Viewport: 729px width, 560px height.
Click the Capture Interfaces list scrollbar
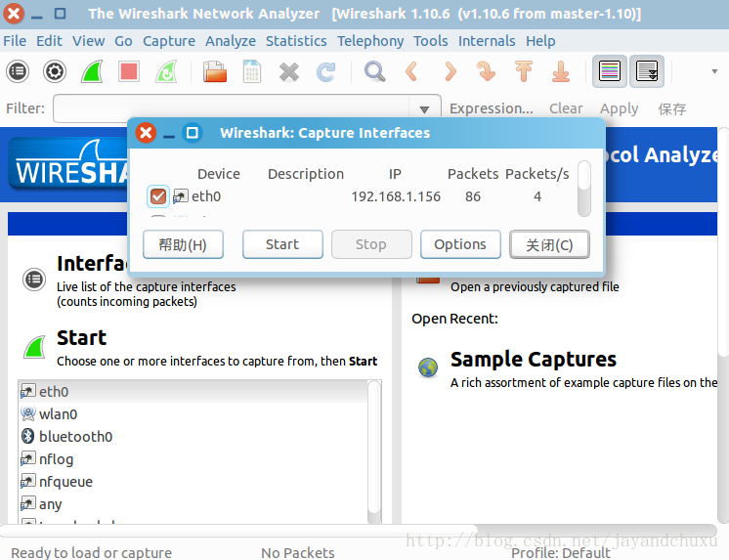click(x=584, y=189)
